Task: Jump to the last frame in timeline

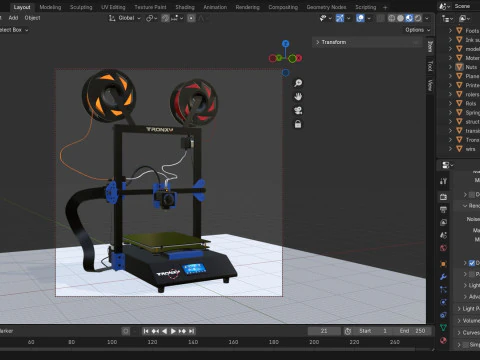Action: 191,331
